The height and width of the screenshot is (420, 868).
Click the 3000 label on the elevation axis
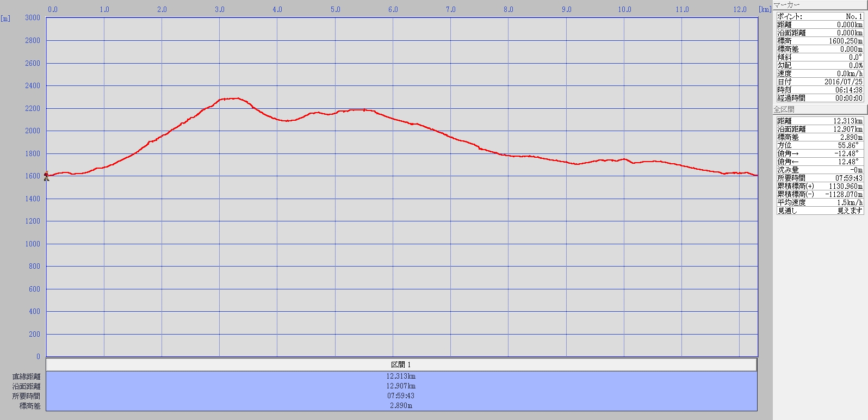[33, 18]
